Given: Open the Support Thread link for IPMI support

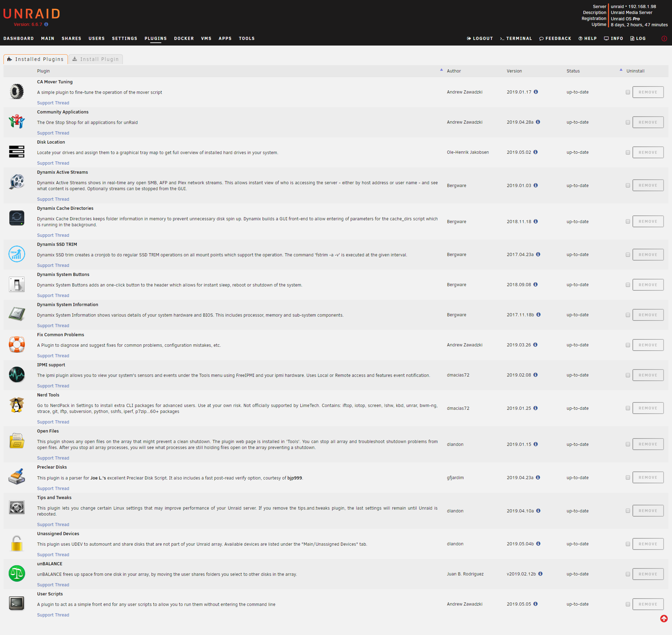Looking at the screenshot, I should [53, 386].
